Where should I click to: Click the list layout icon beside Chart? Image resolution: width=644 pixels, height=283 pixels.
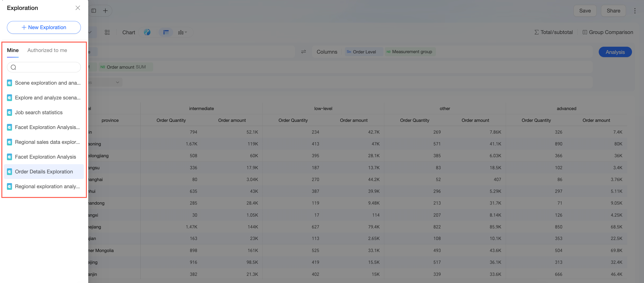coord(107,32)
